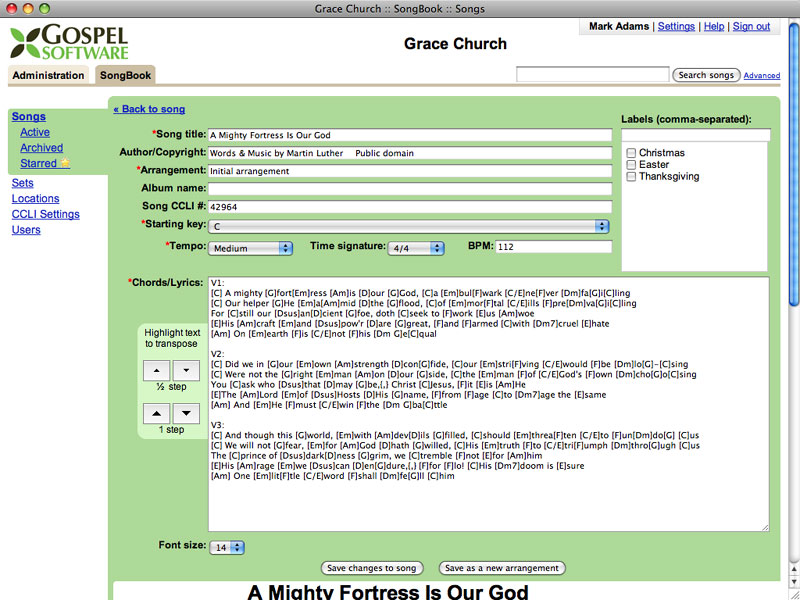Click the star icon beside Starred
800x600 pixels.
[x=65, y=163]
